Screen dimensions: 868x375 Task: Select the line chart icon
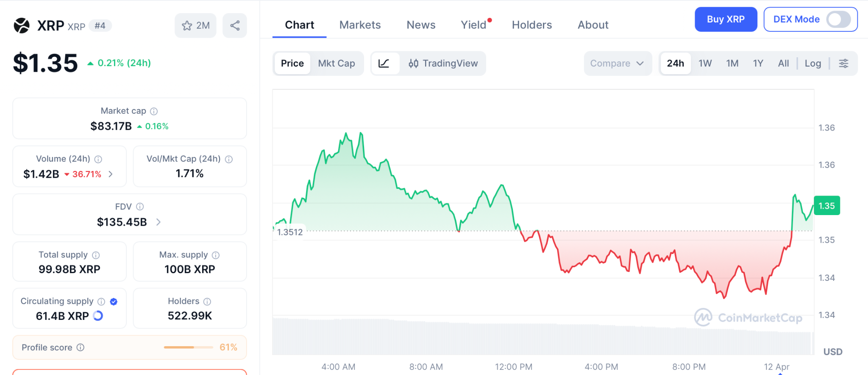click(384, 64)
